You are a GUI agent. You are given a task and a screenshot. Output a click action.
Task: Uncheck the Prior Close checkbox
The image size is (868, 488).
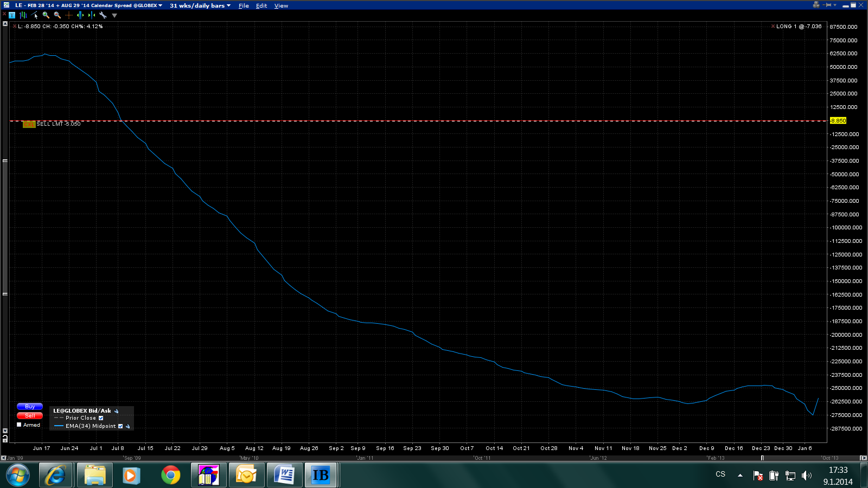pos(101,418)
